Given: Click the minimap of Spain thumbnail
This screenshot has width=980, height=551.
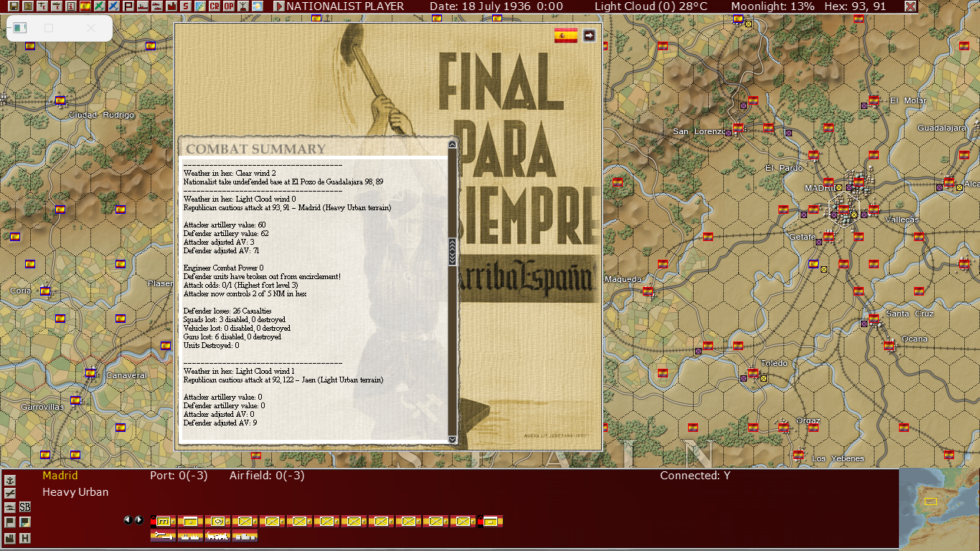Looking at the screenshot, I should (x=938, y=509).
